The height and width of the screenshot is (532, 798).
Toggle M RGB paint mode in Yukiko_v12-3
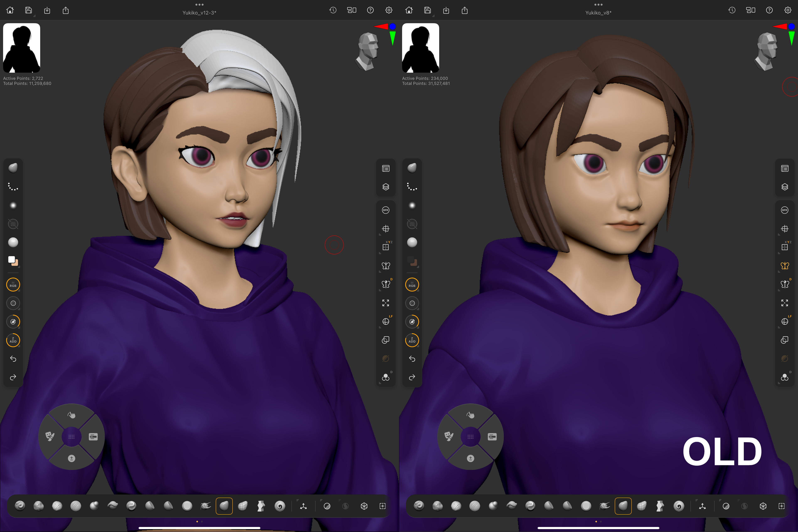[x=13, y=284]
